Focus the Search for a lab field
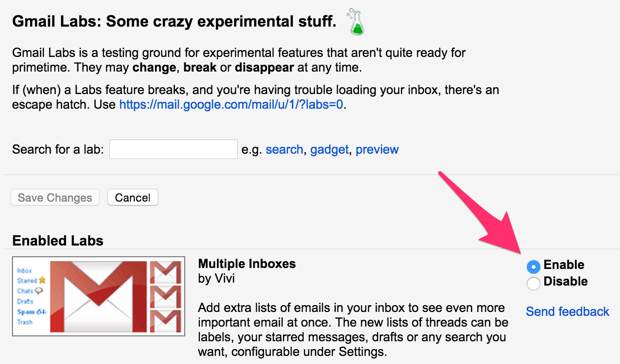The width and height of the screenshot is (620, 364). point(173,149)
